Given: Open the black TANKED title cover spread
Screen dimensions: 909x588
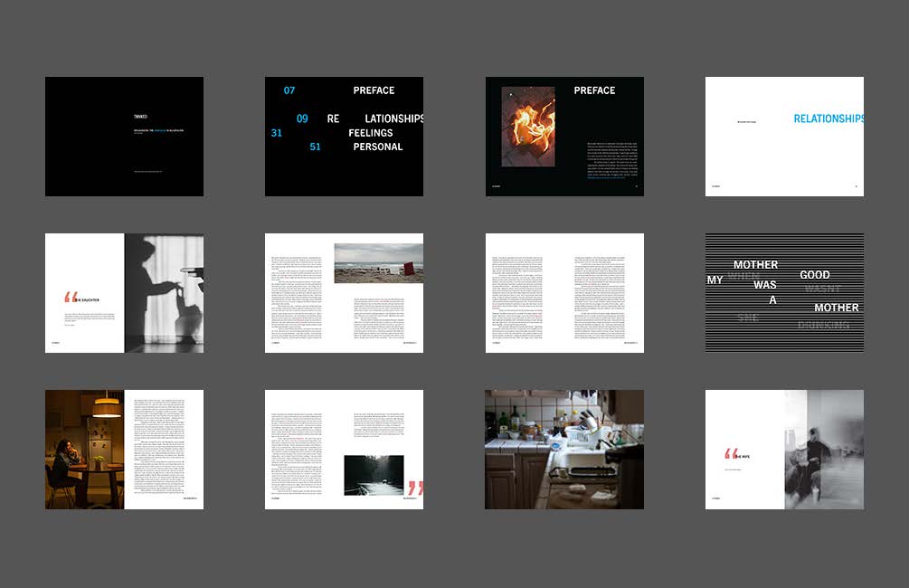Looking at the screenshot, I should click(x=124, y=136).
